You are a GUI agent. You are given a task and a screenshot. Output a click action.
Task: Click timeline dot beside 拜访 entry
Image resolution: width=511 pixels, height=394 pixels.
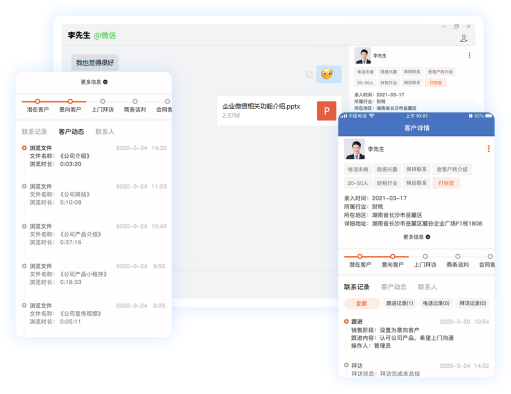click(346, 365)
